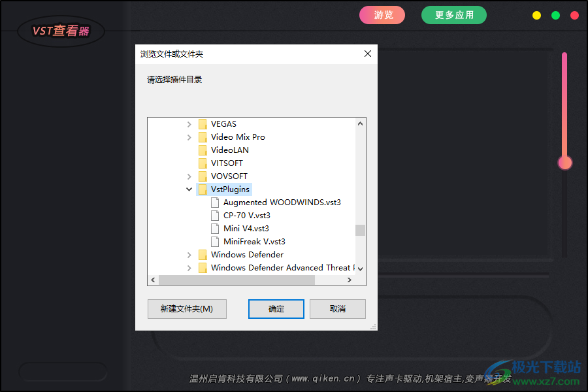Screen dimensions: 588x392
Task: Click the VstPlugins folder icon
Action: pyautogui.click(x=203, y=189)
